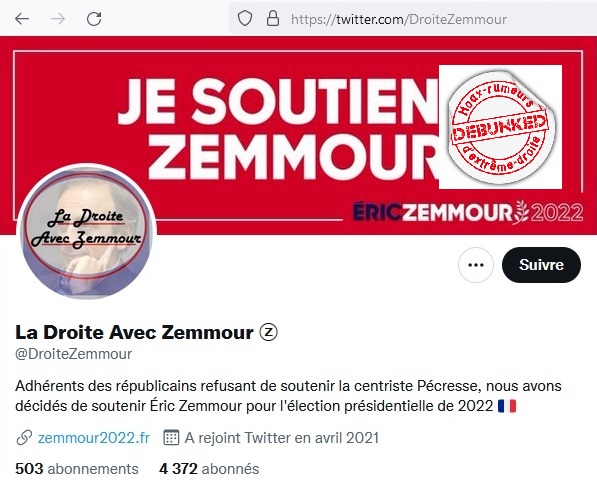This screenshot has height=480, width=597.
Task: View the 503 abonnements list
Action: click(77, 469)
